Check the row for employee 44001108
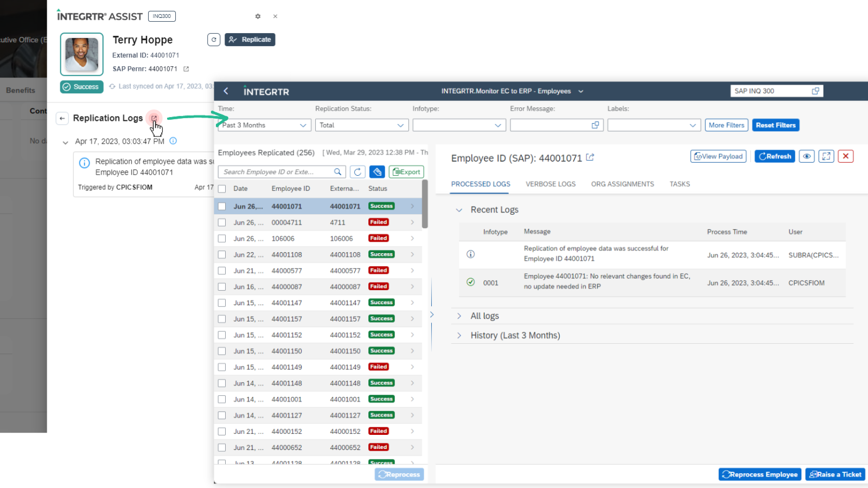This screenshot has height=488, width=868. pos(222,255)
